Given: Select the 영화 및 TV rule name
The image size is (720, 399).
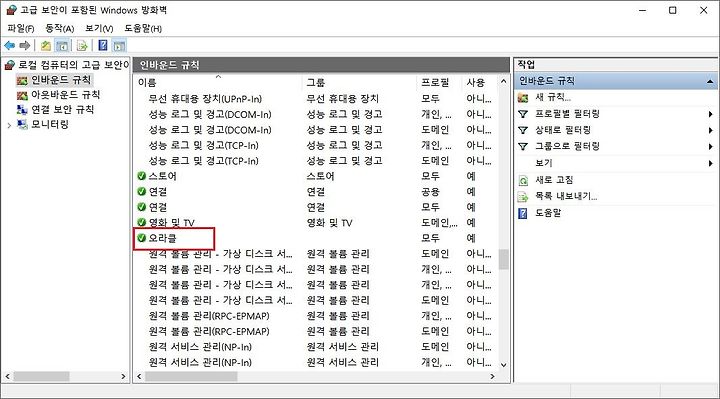Looking at the screenshot, I should [171, 223].
